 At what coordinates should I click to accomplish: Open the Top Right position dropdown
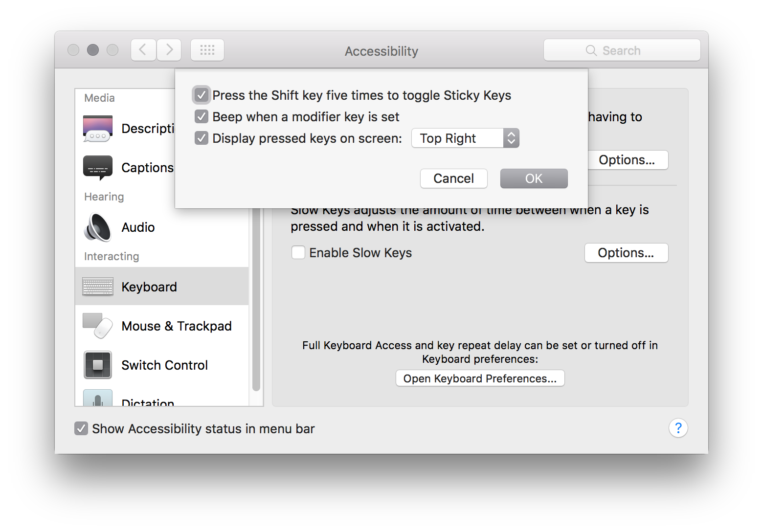point(465,138)
